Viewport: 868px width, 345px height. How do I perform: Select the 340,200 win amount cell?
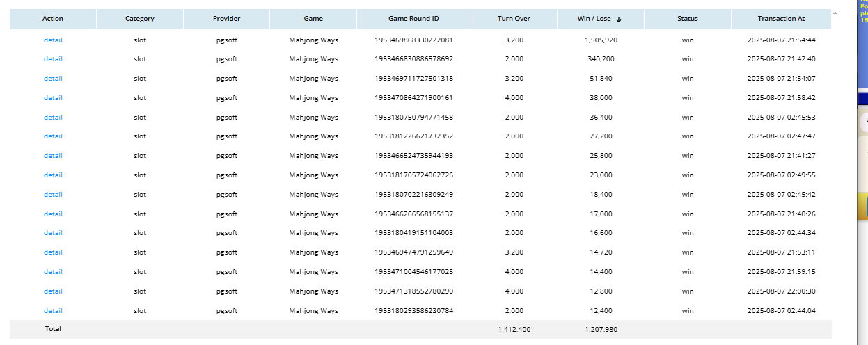coord(601,59)
